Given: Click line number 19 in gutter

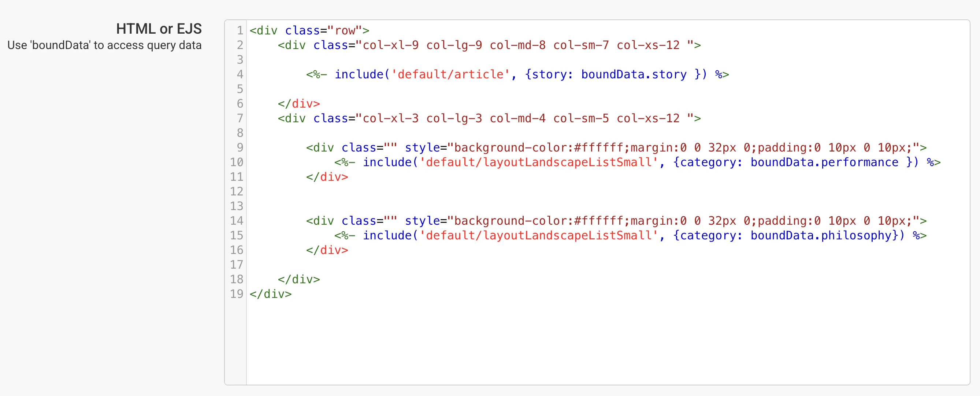Looking at the screenshot, I should point(237,294).
